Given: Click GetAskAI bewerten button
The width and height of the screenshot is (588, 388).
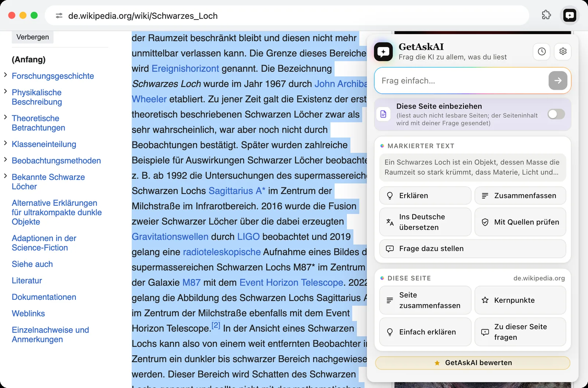Looking at the screenshot, I should [473, 363].
